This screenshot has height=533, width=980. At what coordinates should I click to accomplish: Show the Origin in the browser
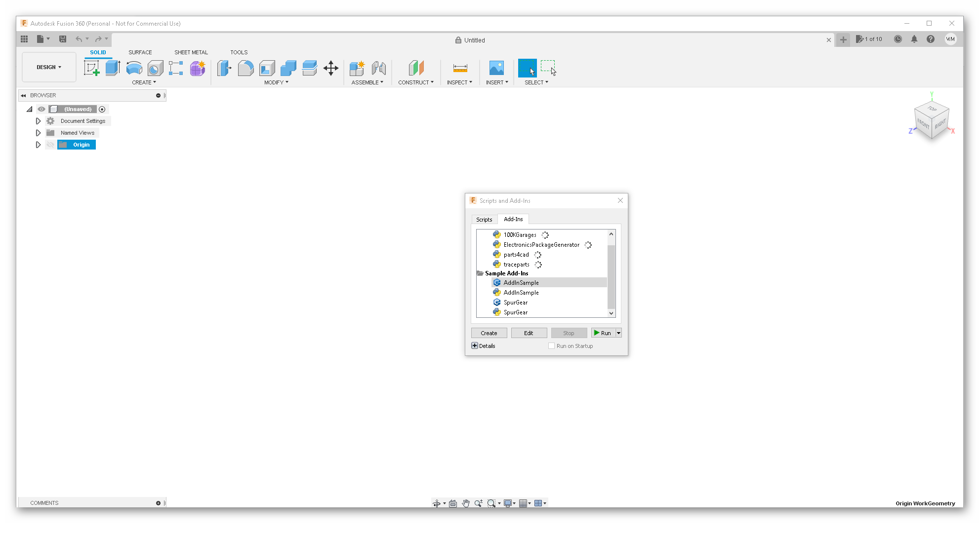pyautogui.click(x=50, y=145)
